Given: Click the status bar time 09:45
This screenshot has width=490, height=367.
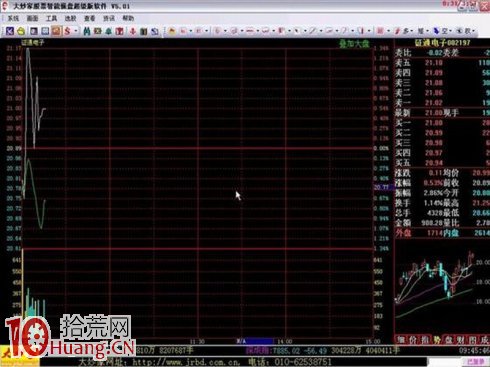Looking at the screenshot, I should click(474, 350).
